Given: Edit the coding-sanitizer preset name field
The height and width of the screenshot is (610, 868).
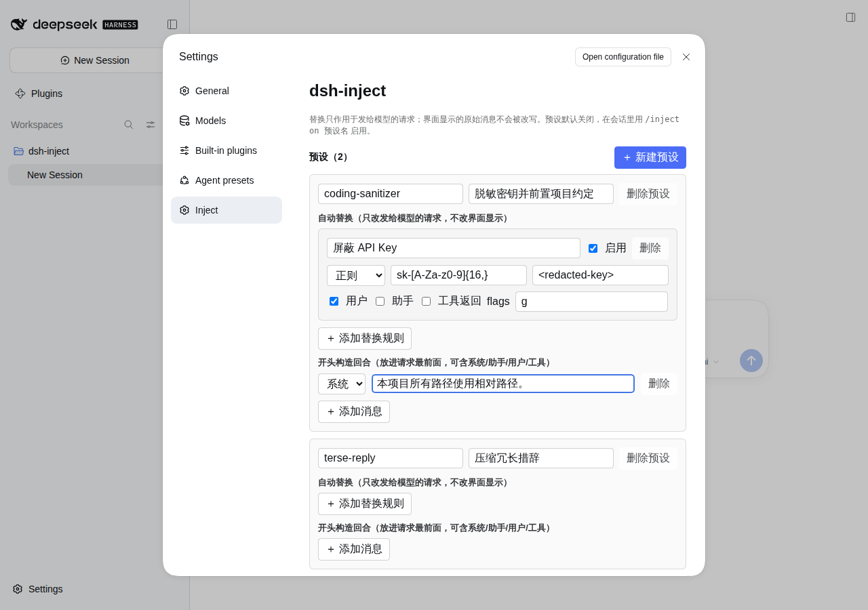Looking at the screenshot, I should [x=391, y=194].
